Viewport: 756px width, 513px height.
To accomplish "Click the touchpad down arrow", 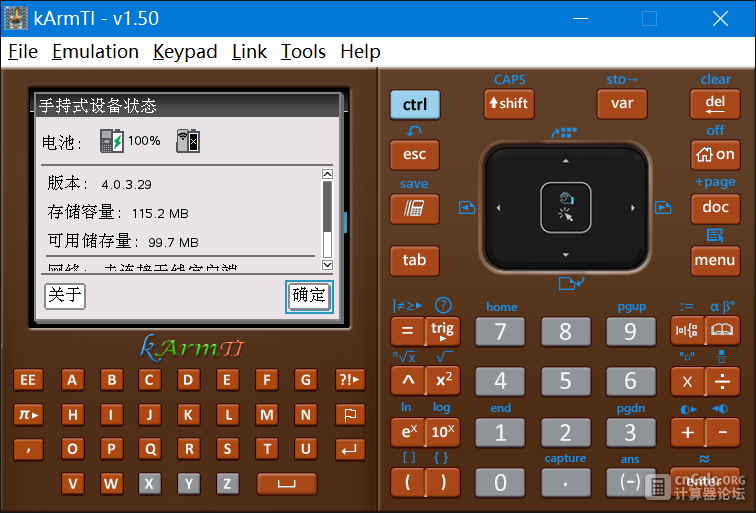I will pyautogui.click(x=566, y=255).
